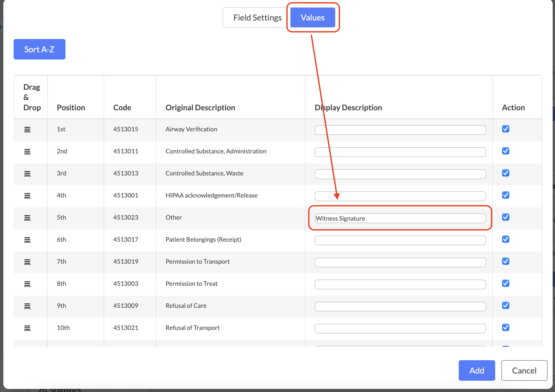
Task: Click drag handle for the Other row
Action: click(x=27, y=218)
